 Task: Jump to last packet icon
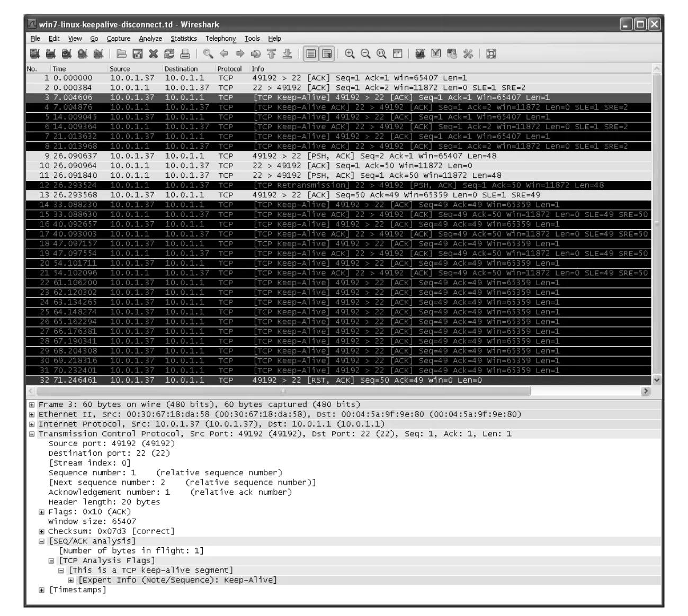point(288,53)
